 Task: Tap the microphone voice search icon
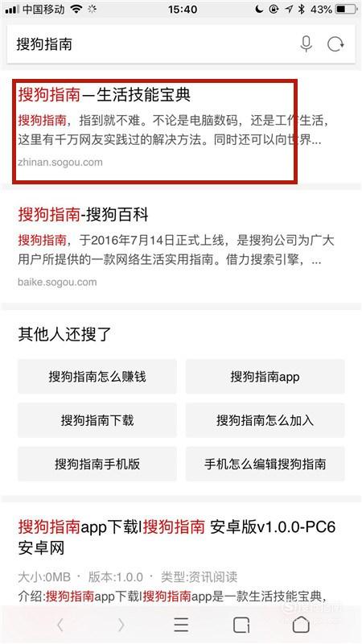306,44
